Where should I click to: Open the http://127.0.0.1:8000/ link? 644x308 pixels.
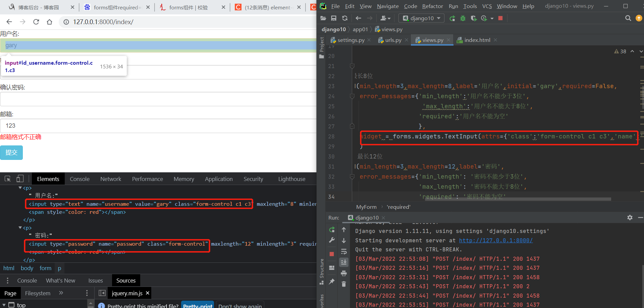(x=496, y=240)
